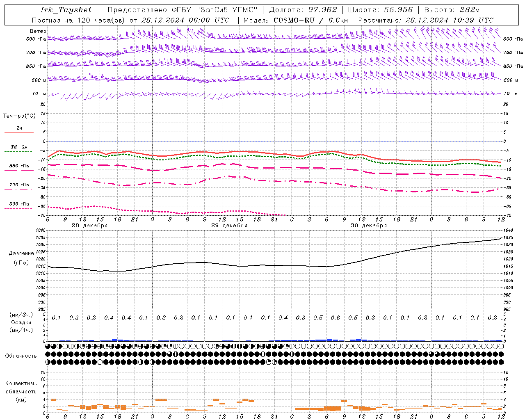Click the right-side 850 гПа wind level label
This screenshot has width=525, height=420.
pyautogui.click(x=513, y=66)
